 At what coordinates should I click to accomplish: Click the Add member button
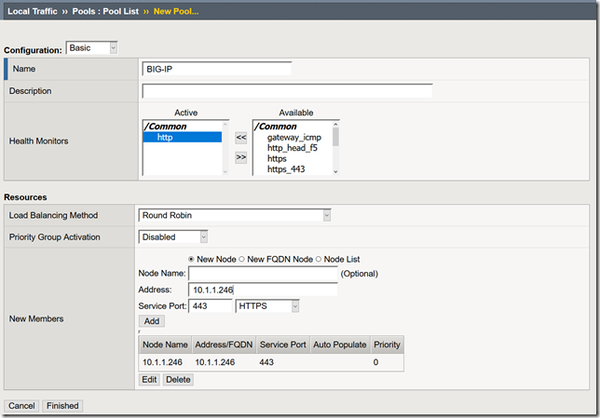coord(150,321)
